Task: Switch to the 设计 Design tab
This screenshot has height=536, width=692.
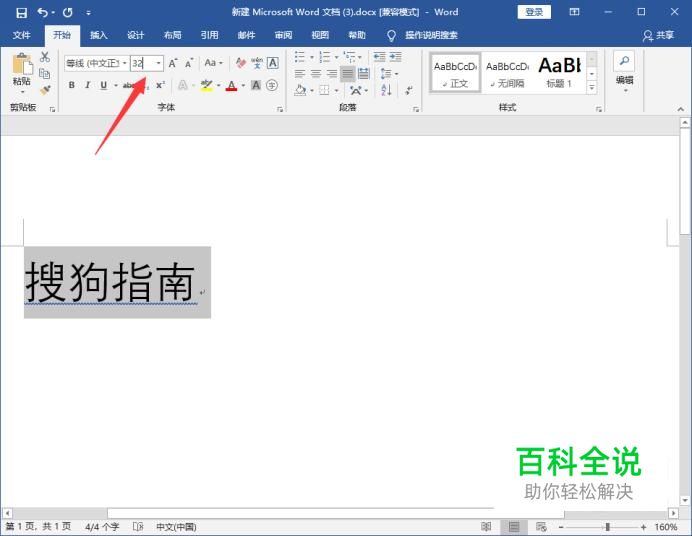Action: click(135, 35)
